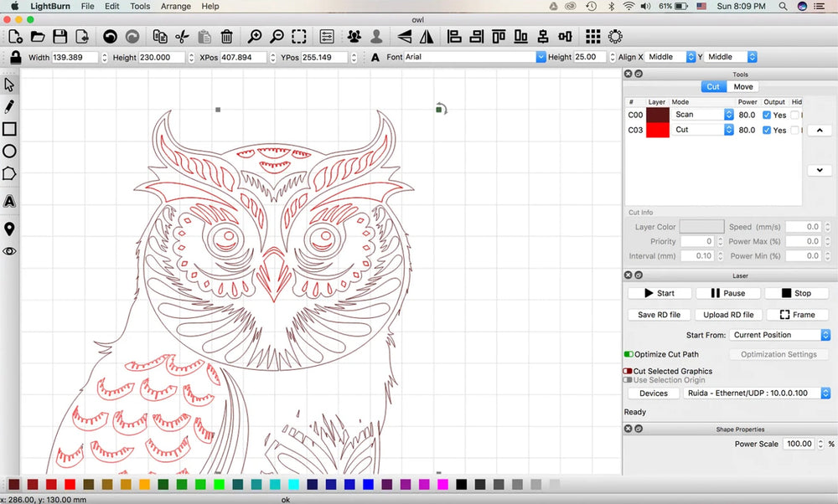Click the Undo arrow icon
The height and width of the screenshot is (504, 838).
tap(110, 37)
